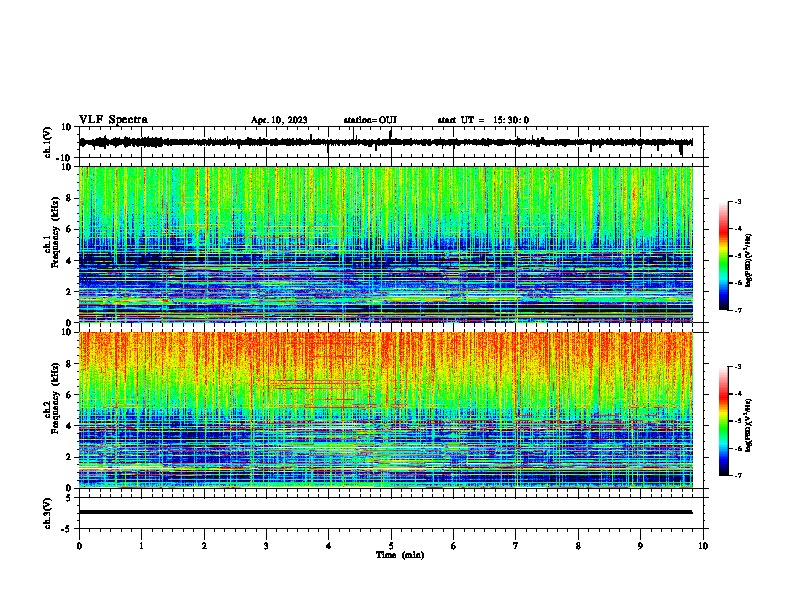Click the time axis tick label '0'
This screenshot has width=792, height=612.
click(79, 546)
